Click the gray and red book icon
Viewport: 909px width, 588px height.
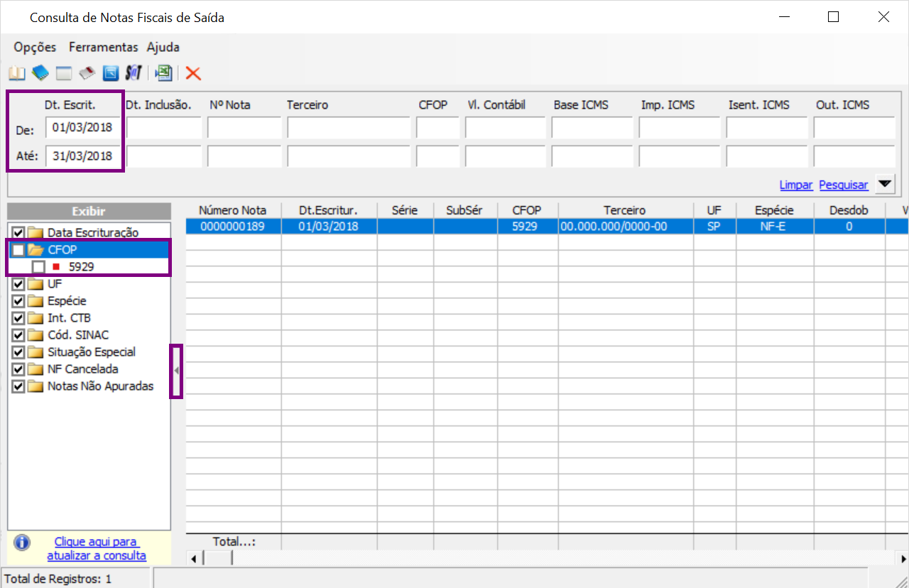click(x=87, y=73)
